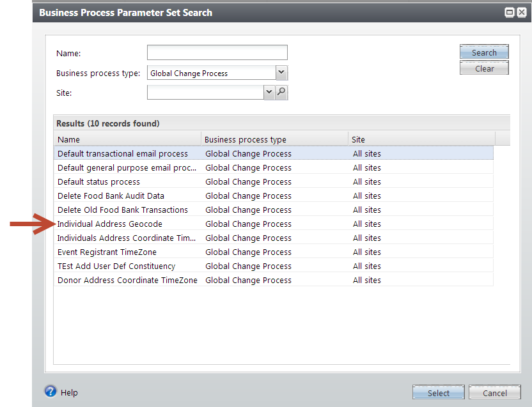
Task: Maximize the search dialog window
Action: (x=510, y=12)
